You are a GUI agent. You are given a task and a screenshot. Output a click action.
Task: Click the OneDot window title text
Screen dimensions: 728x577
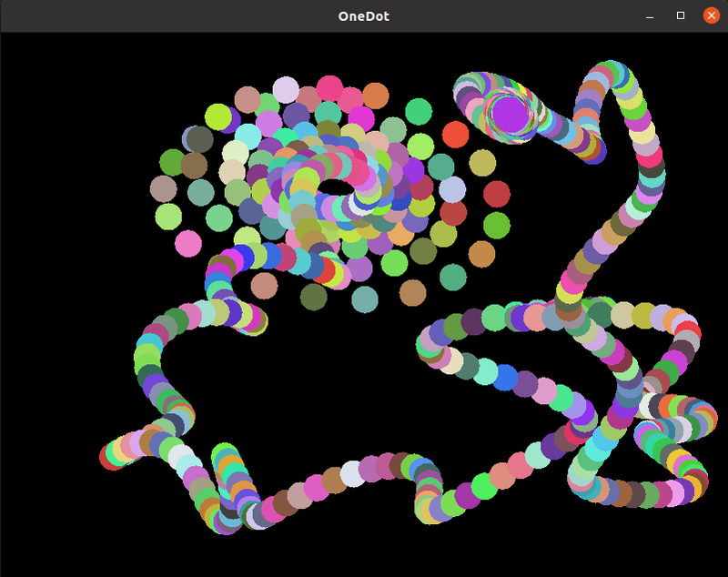tap(363, 14)
